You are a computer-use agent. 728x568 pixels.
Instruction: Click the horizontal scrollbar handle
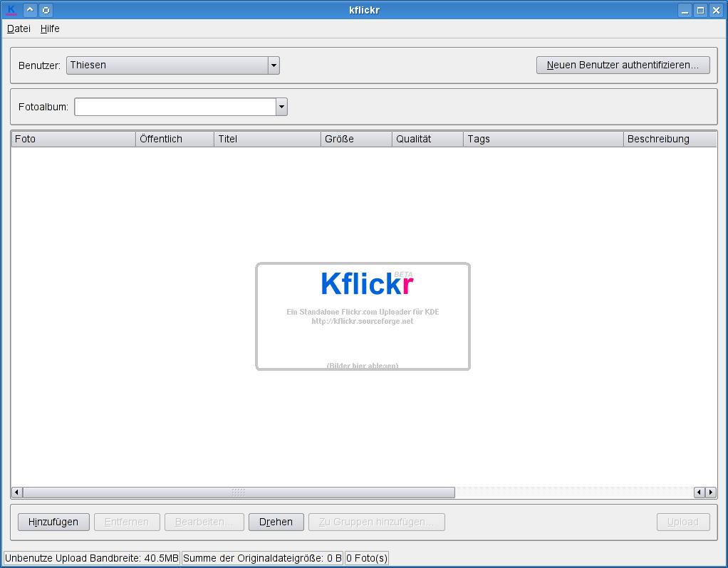(239, 493)
